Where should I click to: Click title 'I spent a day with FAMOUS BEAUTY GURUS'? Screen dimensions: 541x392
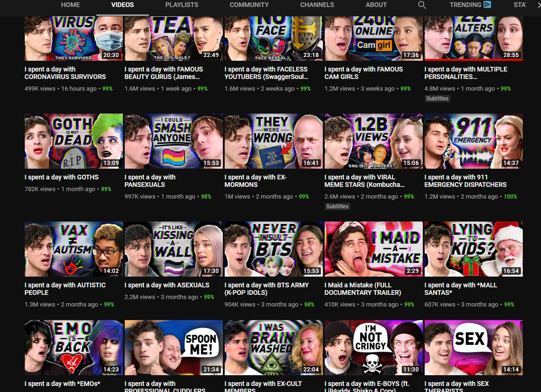click(x=164, y=73)
